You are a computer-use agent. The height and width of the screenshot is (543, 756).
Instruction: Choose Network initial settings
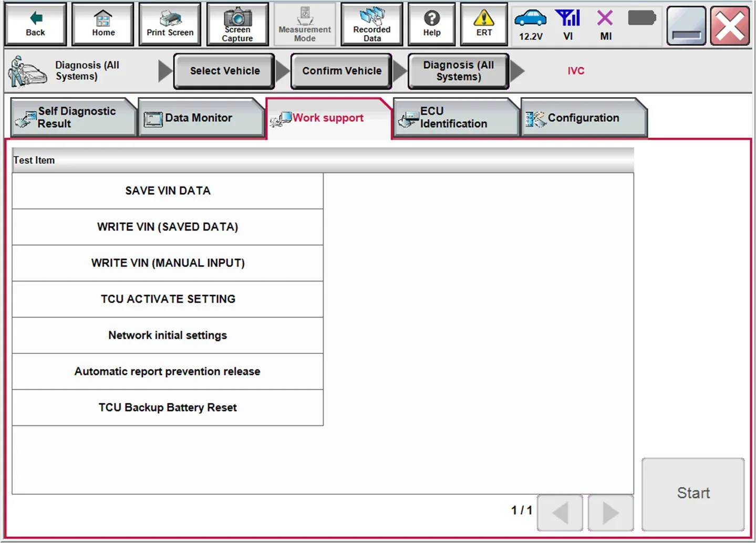(x=168, y=336)
